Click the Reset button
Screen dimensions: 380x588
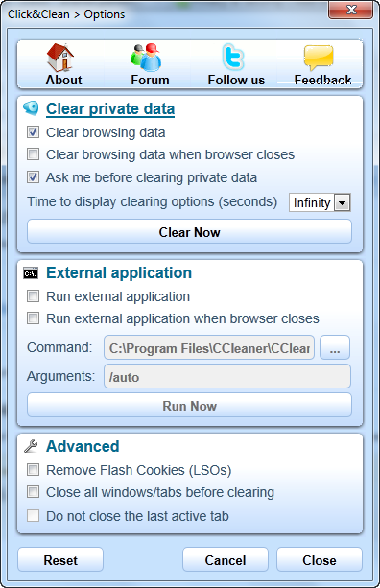tap(60, 560)
